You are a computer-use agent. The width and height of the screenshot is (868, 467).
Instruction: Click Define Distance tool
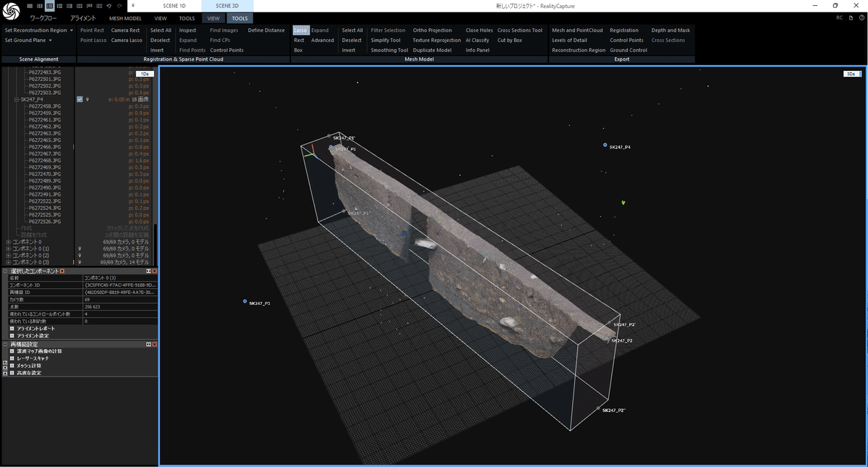pos(266,30)
